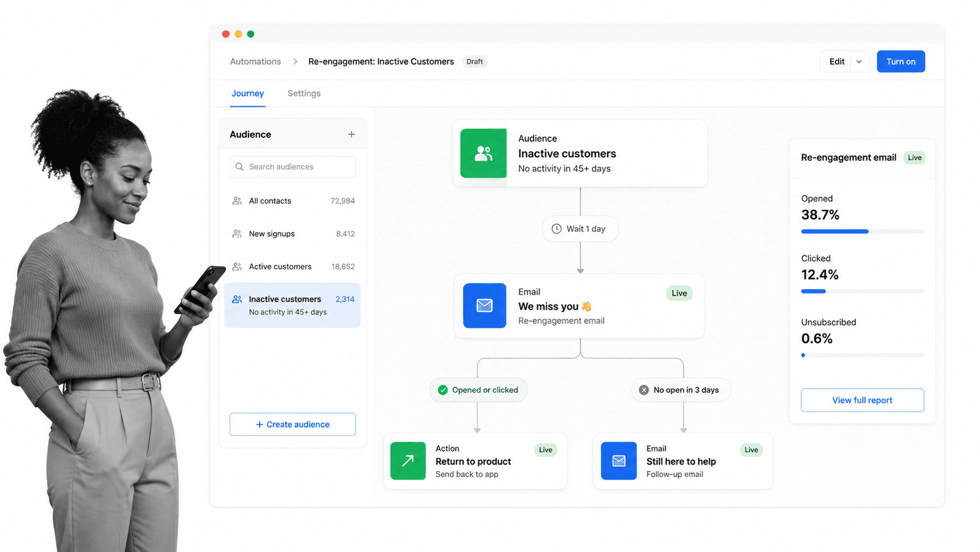Click the people icon beside Active customers
The image size is (980, 552).
(237, 266)
